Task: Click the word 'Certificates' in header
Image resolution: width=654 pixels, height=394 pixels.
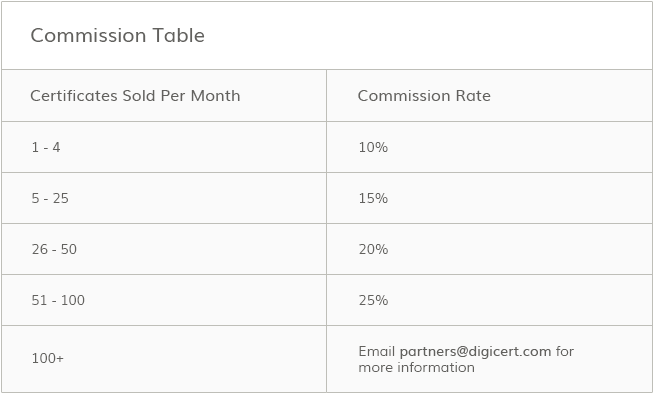Action: [x=74, y=95]
